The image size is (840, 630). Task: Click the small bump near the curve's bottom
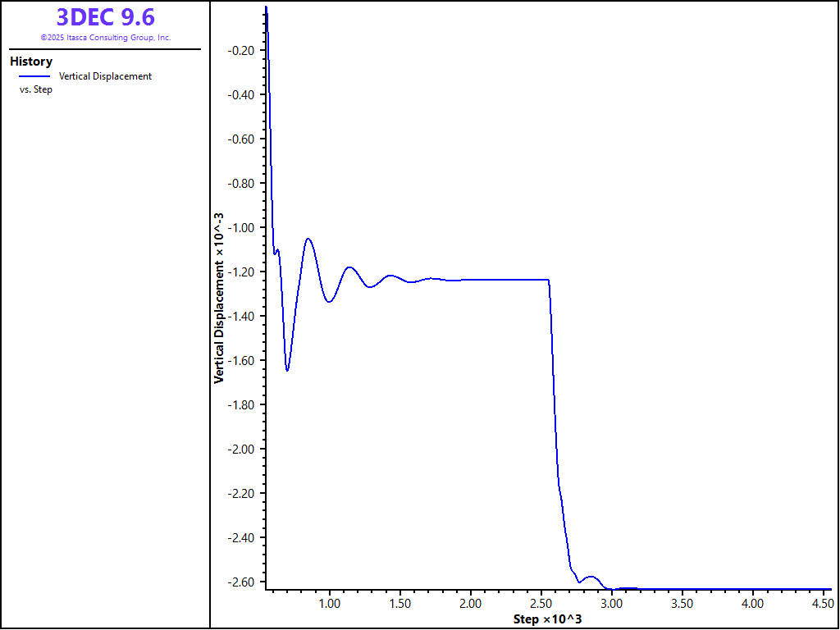point(591,577)
